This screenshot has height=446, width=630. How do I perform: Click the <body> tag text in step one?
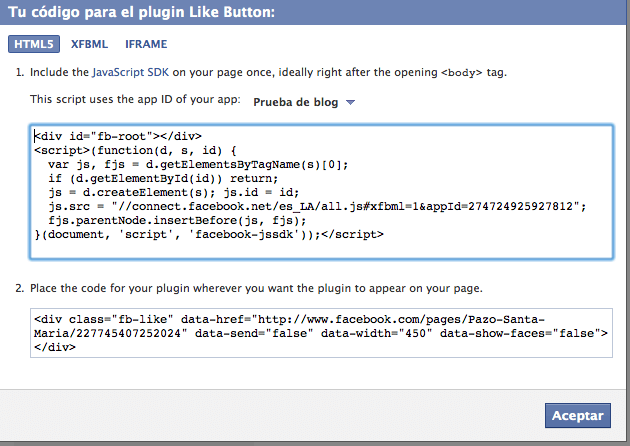(x=461, y=73)
